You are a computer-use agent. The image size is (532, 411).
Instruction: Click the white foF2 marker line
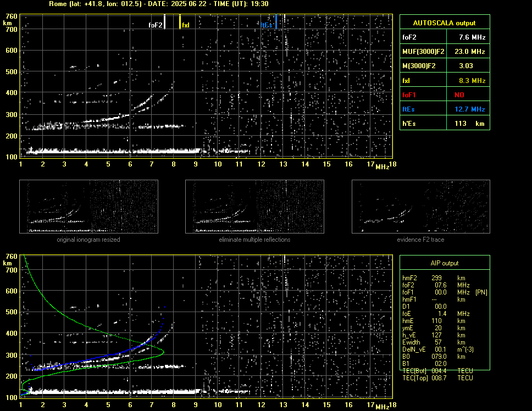pos(164,21)
